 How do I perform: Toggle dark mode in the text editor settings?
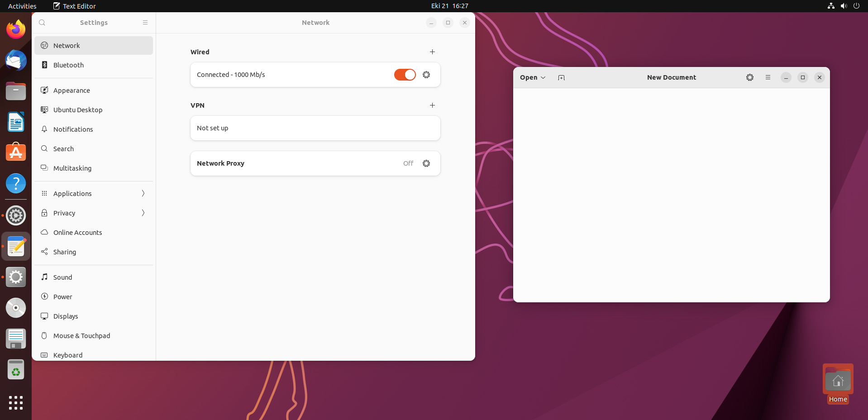[749, 77]
